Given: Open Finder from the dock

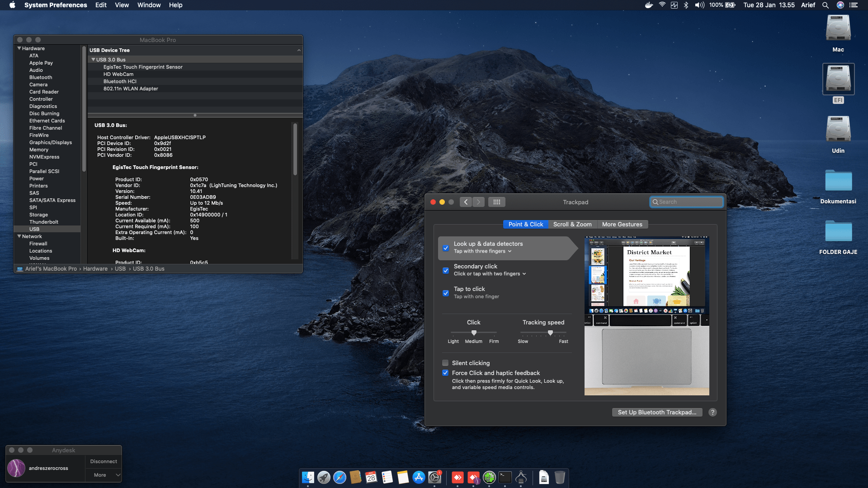Looking at the screenshot, I should (x=308, y=477).
